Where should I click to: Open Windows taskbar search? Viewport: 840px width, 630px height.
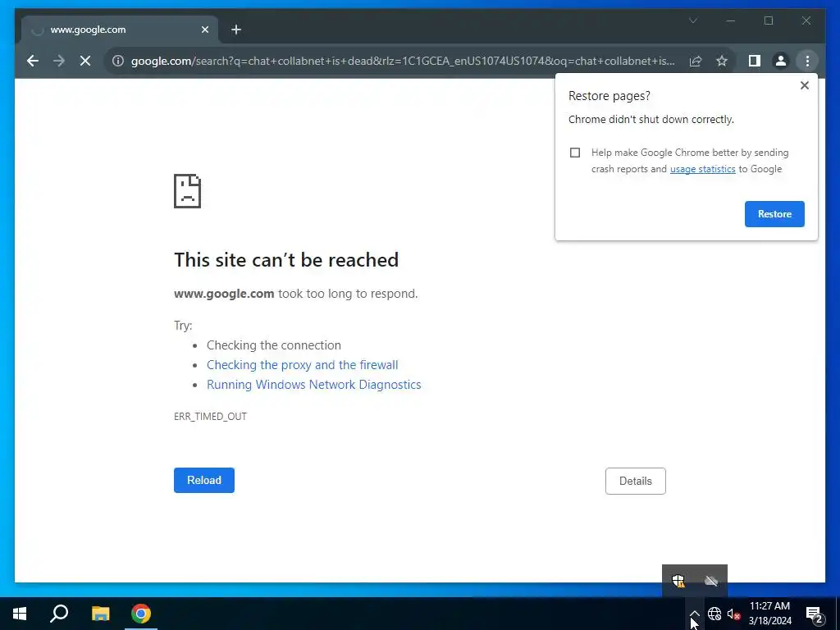coord(59,614)
